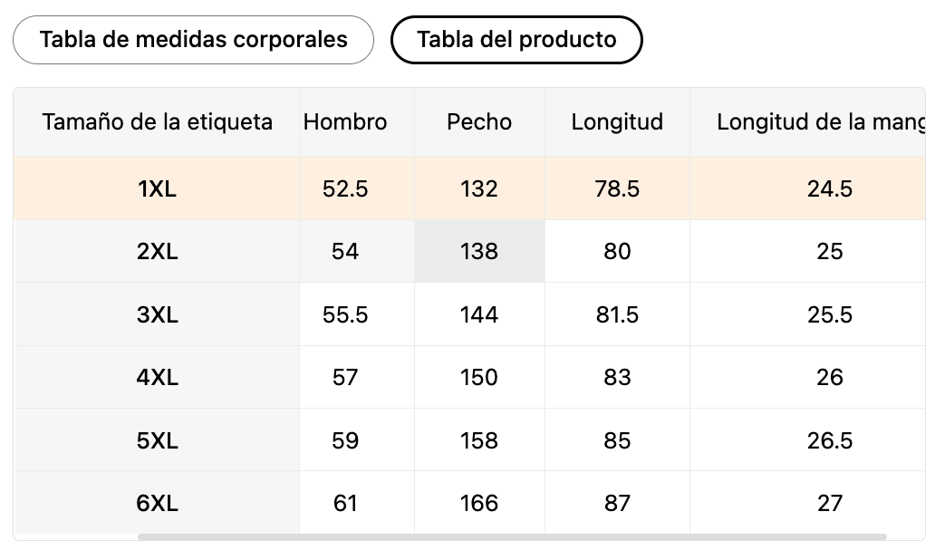Select the 6XL size row label

[x=157, y=503]
